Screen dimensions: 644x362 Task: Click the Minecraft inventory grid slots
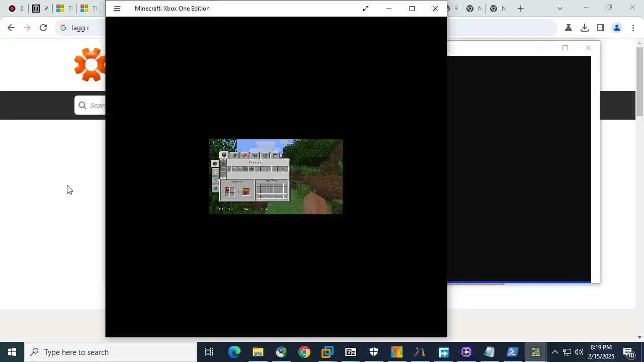[272, 191]
